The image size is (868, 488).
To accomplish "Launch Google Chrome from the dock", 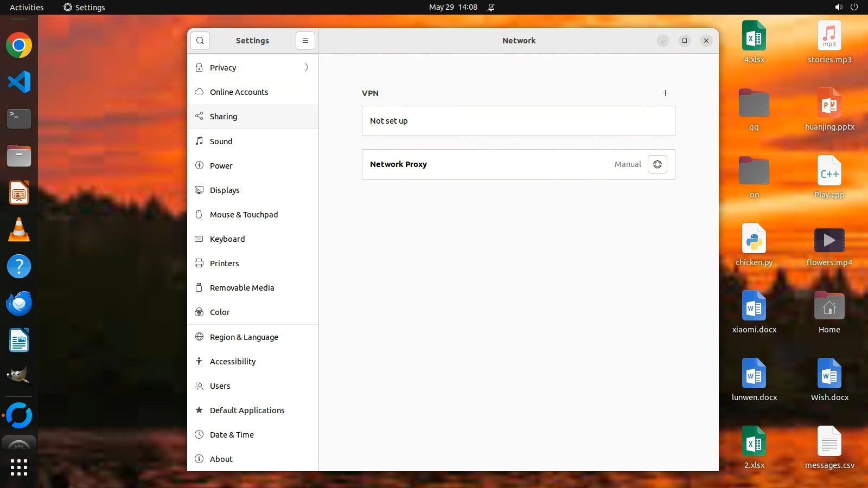I will [x=19, y=46].
